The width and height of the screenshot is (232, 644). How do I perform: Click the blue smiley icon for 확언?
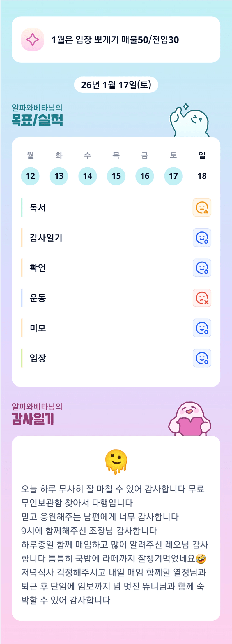point(202,268)
